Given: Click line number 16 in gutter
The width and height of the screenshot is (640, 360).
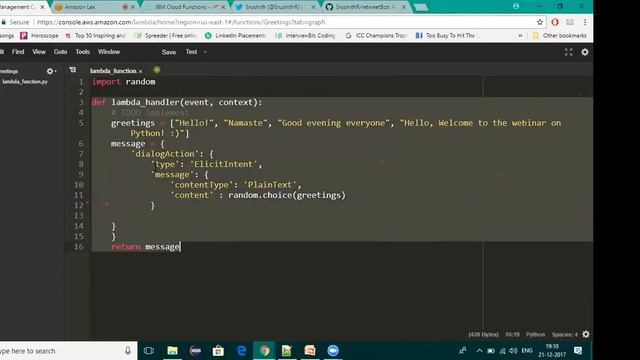Looking at the screenshot, I should (79, 247).
